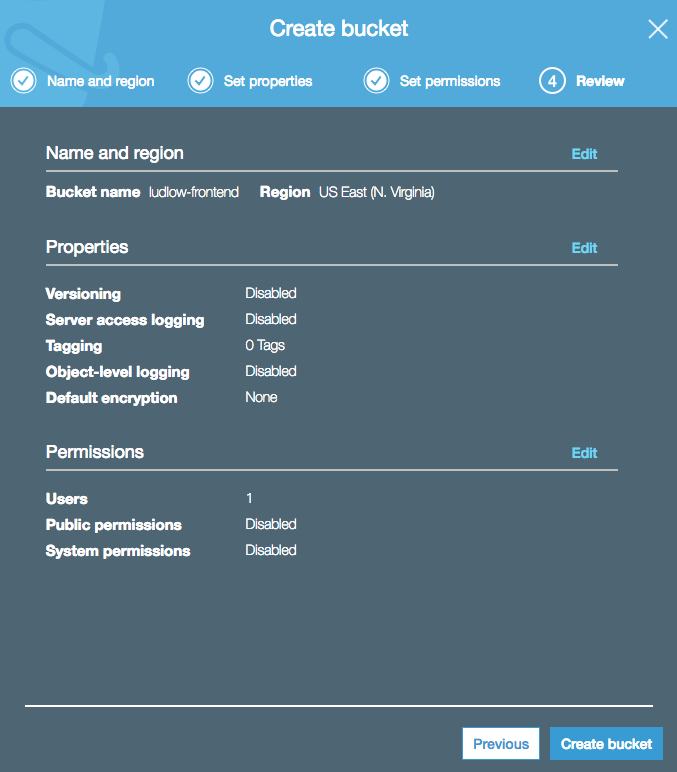This screenshot has height=772, width=677.
Task: Click the Default encryption label
Action: tap(111, 398)
